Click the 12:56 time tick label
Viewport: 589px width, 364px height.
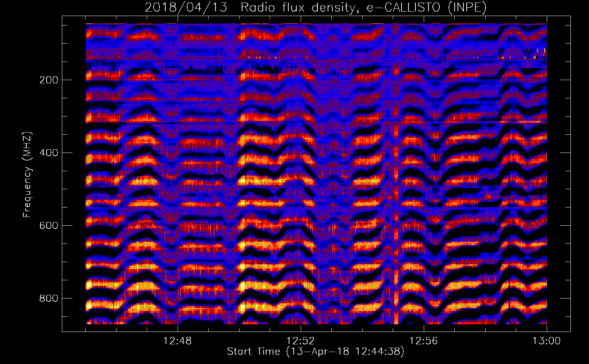point(423,341)
